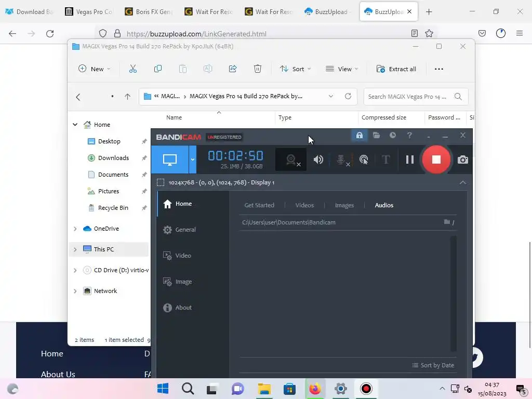Select Bandicam screen recording mode icon
The height and width of the screenshot is (399, 532).
click(170, 159)
